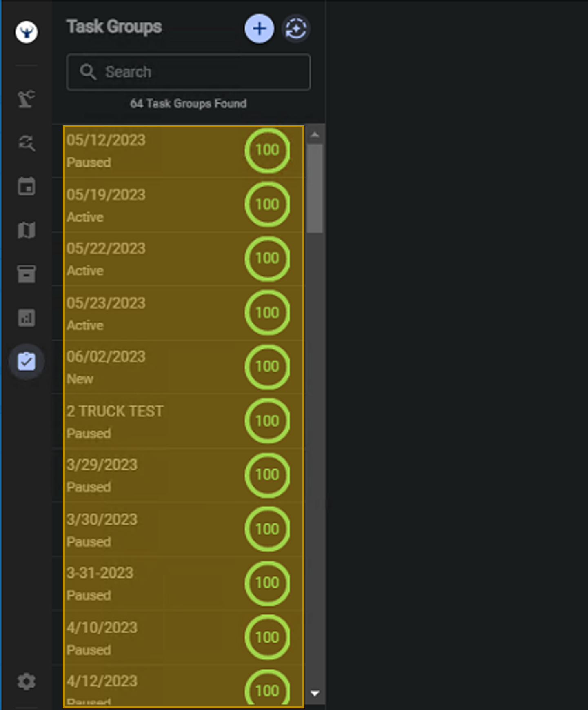The height and width of the screenshot is (710, 588).
Task: Add a new task group
Action: 259,29
